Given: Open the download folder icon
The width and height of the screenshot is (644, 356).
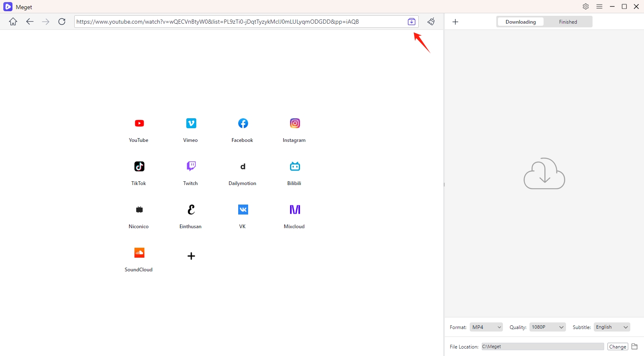Looking at the screenshot, I should point(634,346).
